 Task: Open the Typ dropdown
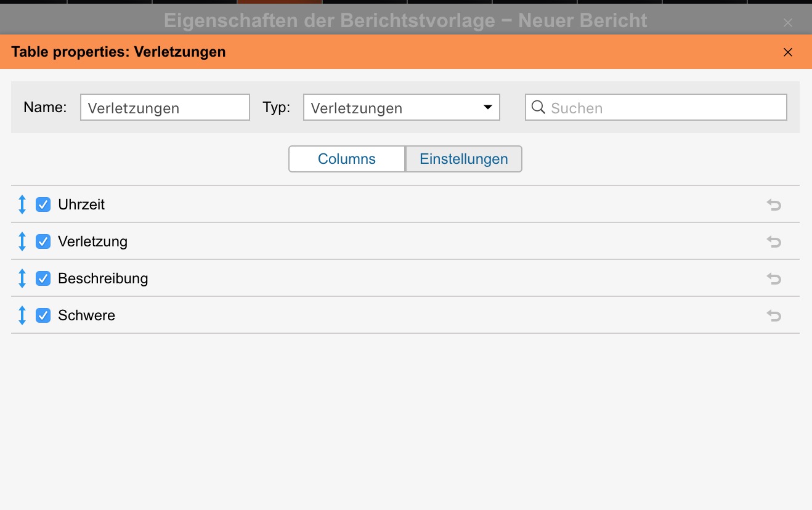pos(401,108)
